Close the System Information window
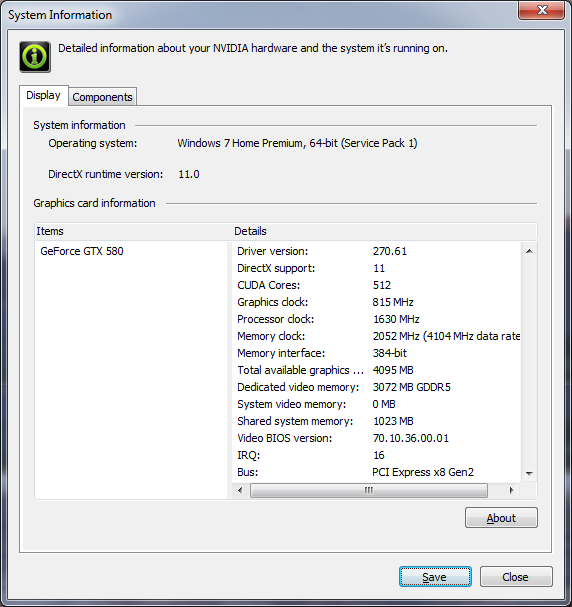 click(542, 10)
